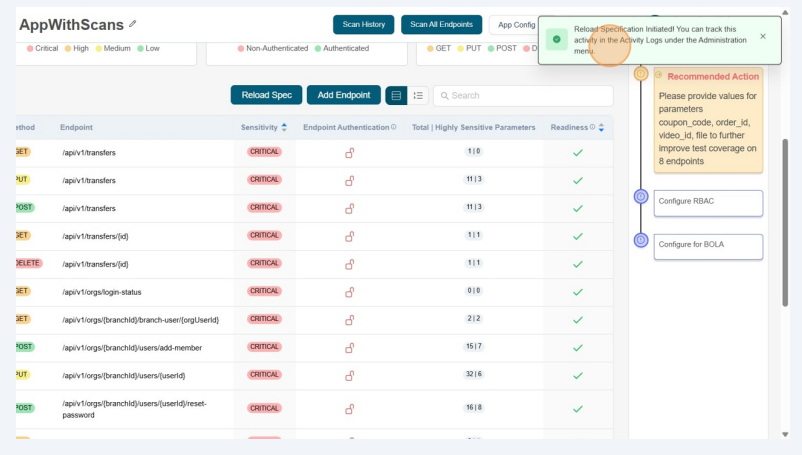Open Scan History
The height and width of the screenshot is (455, 802).
coord(364,25)
